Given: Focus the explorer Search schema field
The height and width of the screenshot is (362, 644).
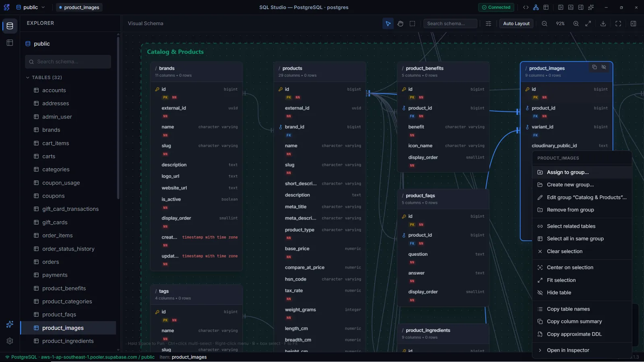Looking at the screenshot, I should point(68,62).
